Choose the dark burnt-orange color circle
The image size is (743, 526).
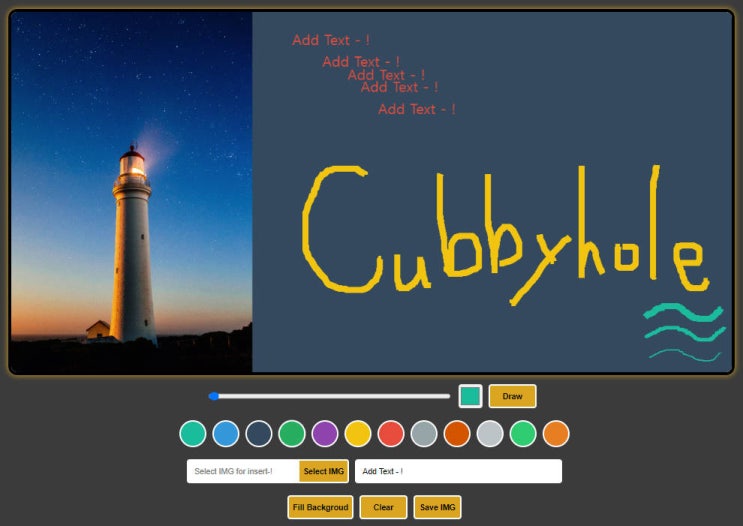(457, 433)
